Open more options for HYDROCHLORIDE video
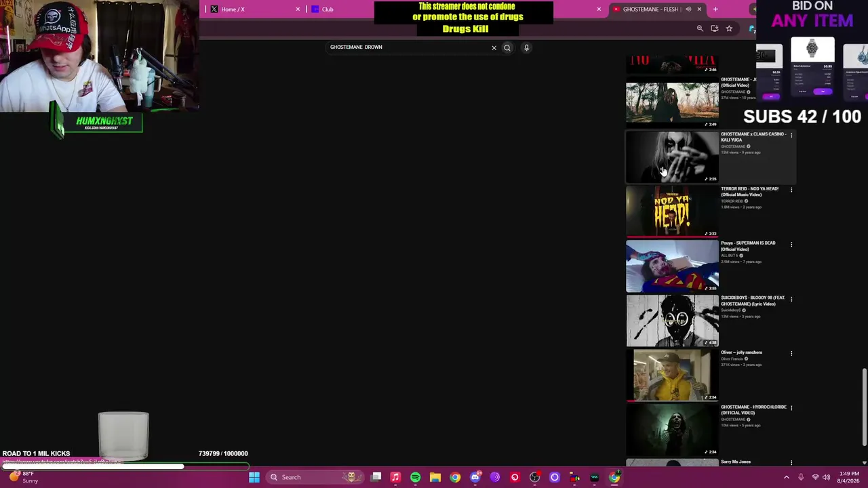 (791, 408)
